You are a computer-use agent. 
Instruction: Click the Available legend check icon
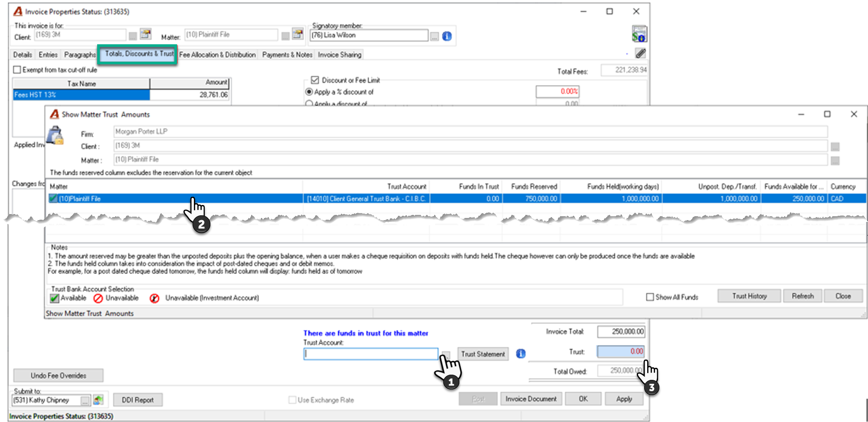tap(54, 298)
